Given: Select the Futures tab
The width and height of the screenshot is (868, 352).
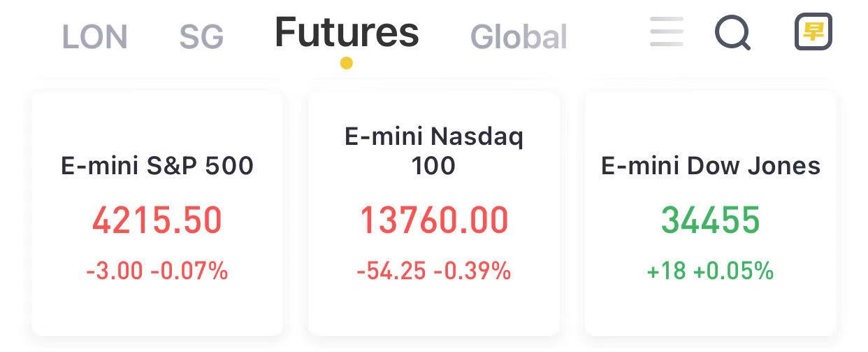Looking at the screenshot, I should click(347, 32).
